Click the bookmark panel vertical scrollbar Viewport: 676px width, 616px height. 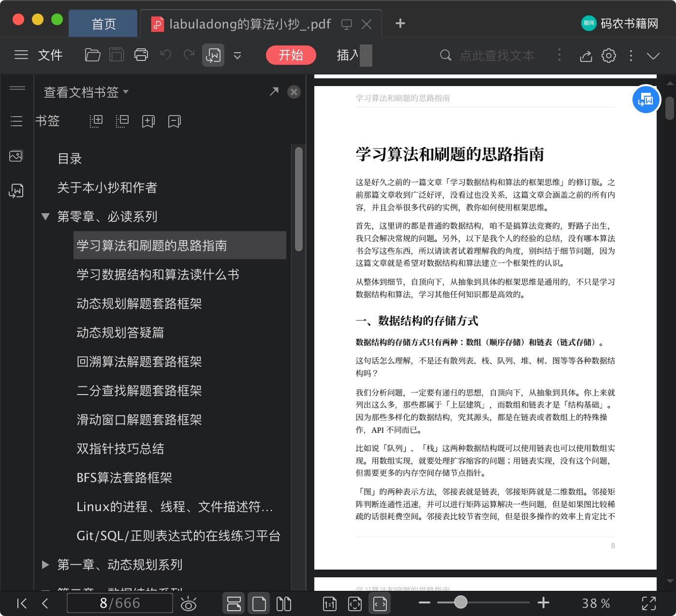tap(298, 199)
